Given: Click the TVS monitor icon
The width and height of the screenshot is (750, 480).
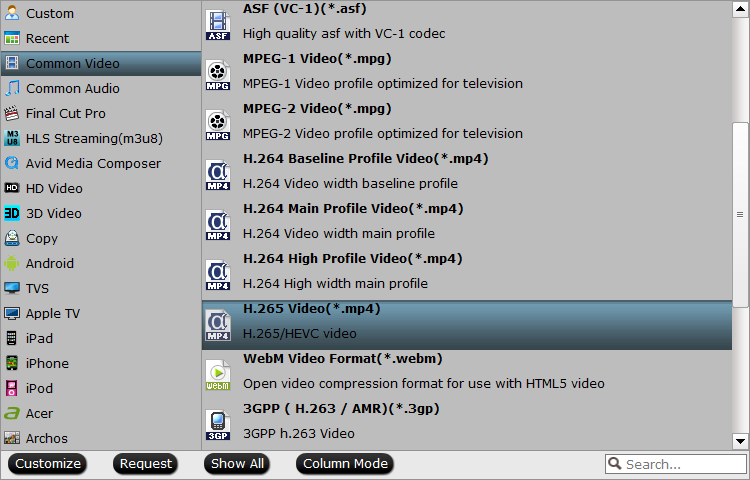Looking at the screenshot, I should pyautogui.click(x=12, y=288).
